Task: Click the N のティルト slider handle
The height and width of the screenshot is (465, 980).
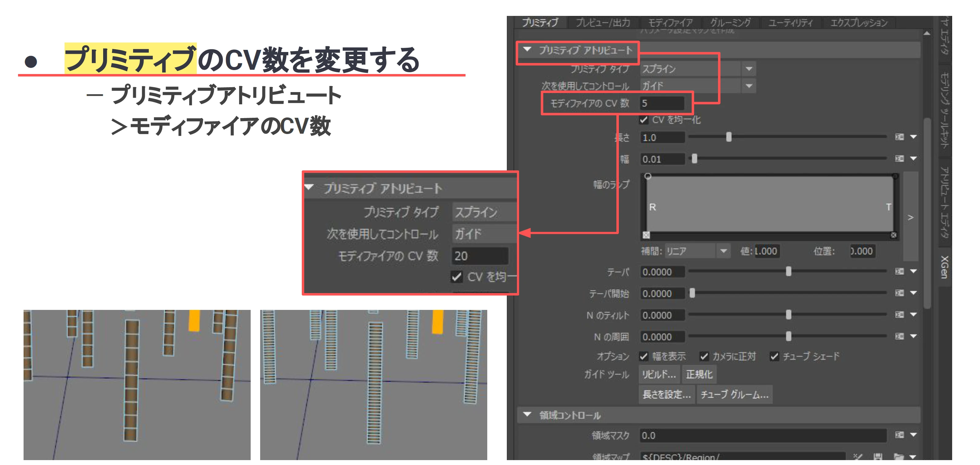Action: [788, 314]
